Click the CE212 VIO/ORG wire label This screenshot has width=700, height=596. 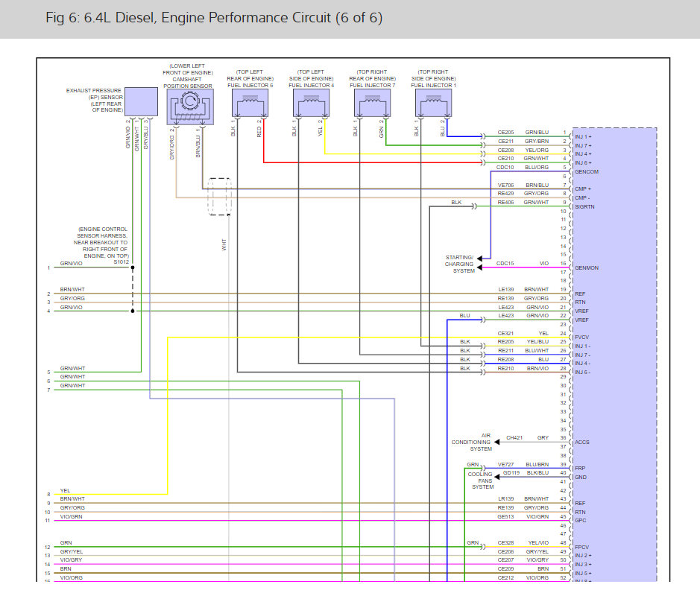click(523, 577)
